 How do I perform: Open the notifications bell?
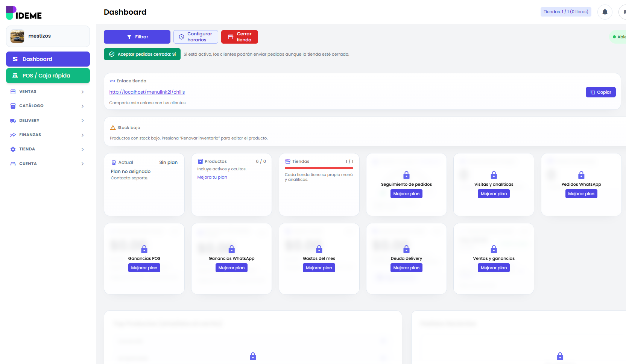tap(605, 12)
